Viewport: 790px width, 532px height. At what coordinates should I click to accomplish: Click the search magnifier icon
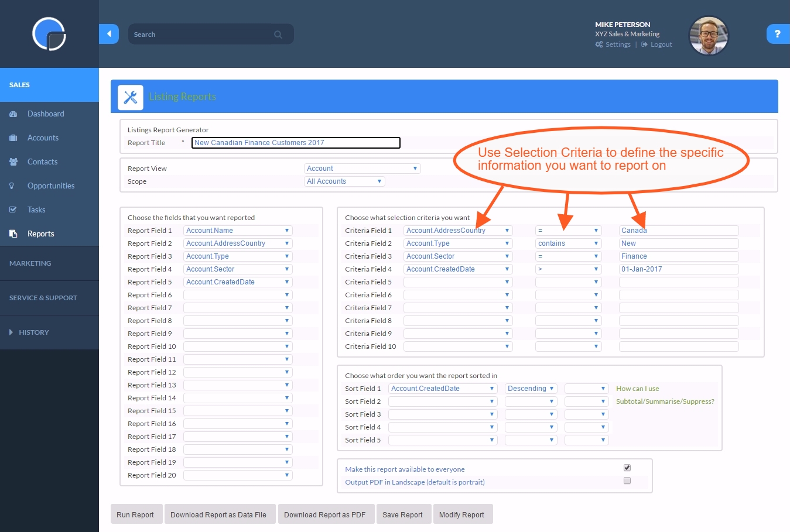click(278, 35)
